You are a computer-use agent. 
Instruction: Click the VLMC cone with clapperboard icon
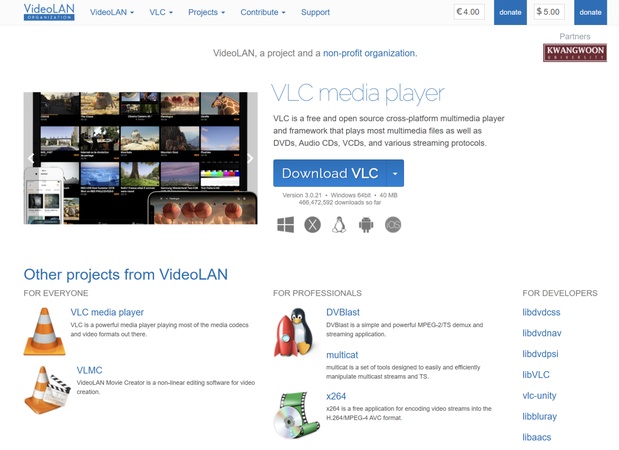(47, 390)
